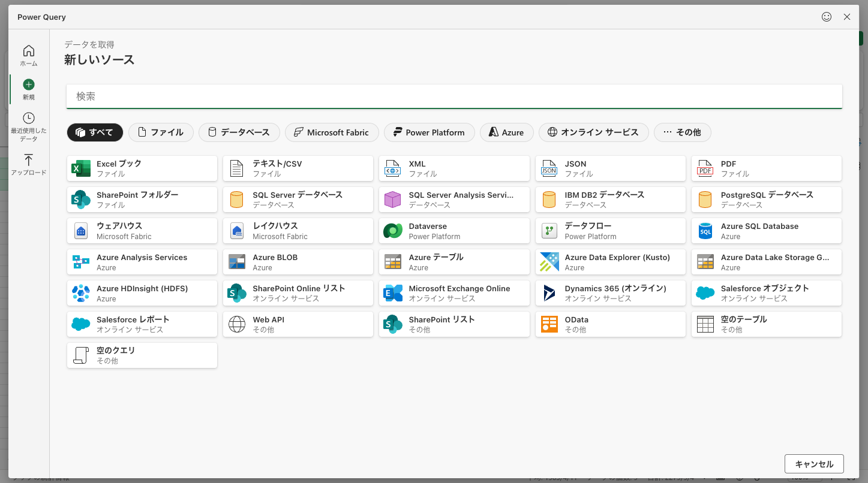Click the キャンセル button
This screenshot has height=483, width=868.
click(x=814, y=464)
